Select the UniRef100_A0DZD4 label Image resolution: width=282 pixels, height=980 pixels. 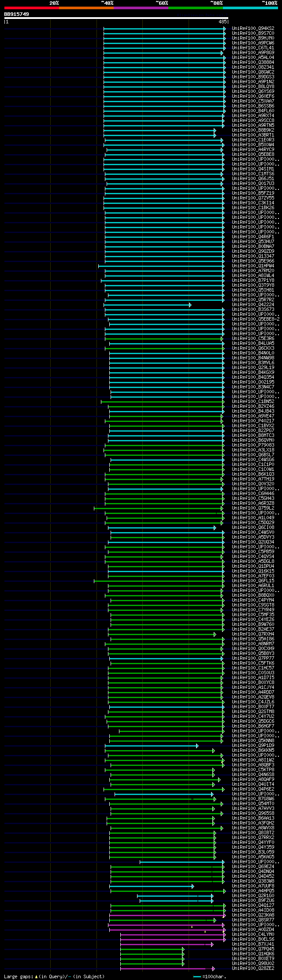point(253,929)
